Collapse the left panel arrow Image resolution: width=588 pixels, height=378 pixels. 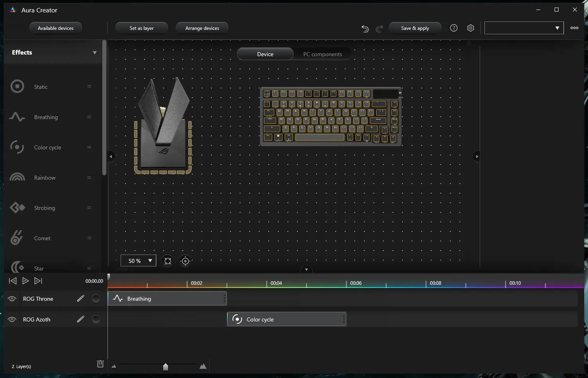pos(111,157)
